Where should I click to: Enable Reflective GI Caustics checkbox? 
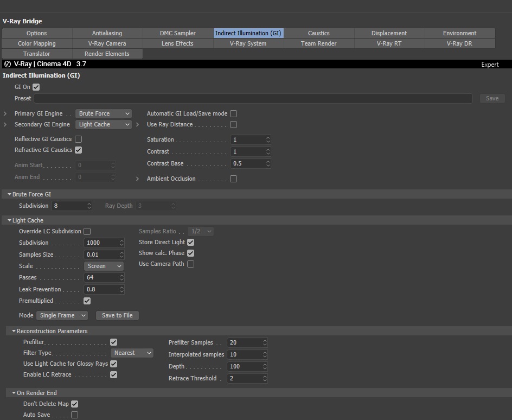[78, 139]
